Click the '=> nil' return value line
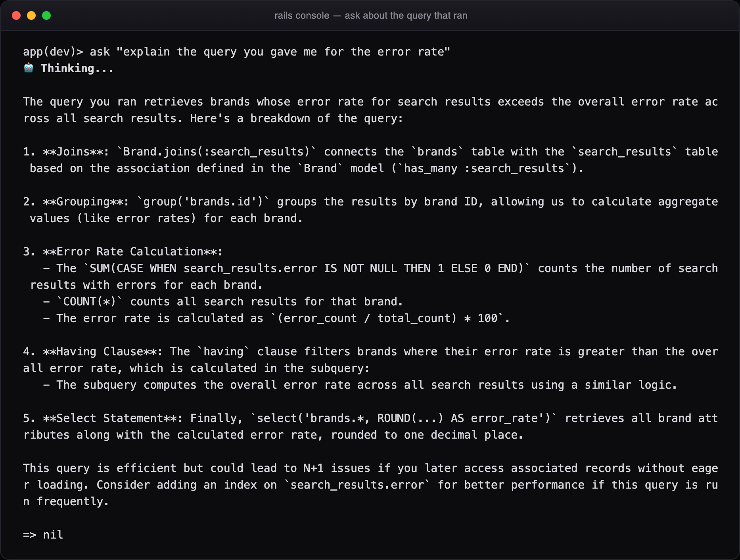 click(43, 535)
